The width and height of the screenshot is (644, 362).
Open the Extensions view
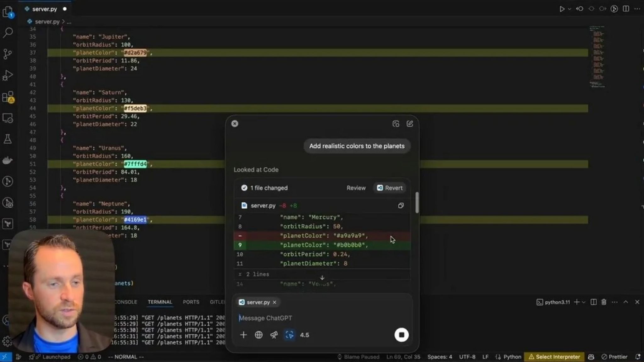pyautogui.click(x=8, y=97)
